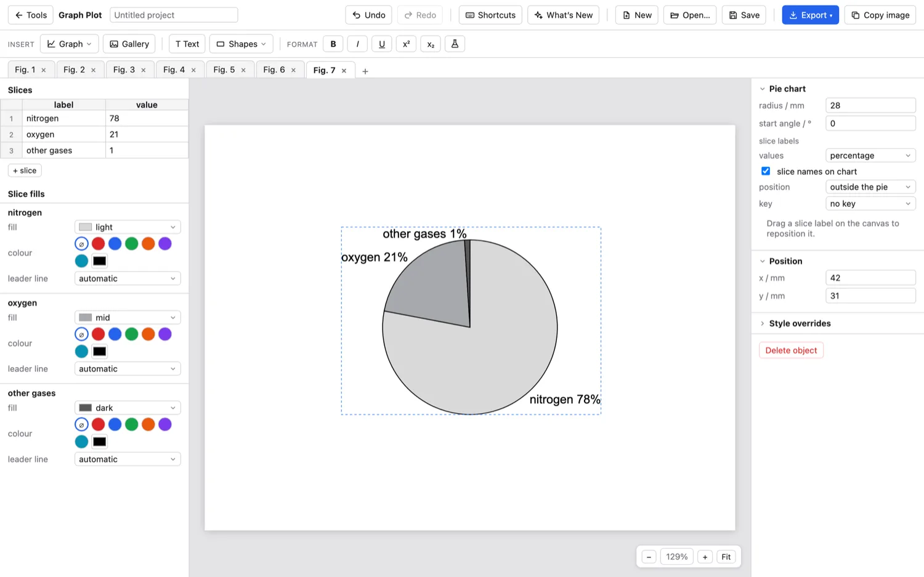Open the other gases fill dropdown
Image resolution: width=924 pixels, height=577 pixels.
[128, 408]
